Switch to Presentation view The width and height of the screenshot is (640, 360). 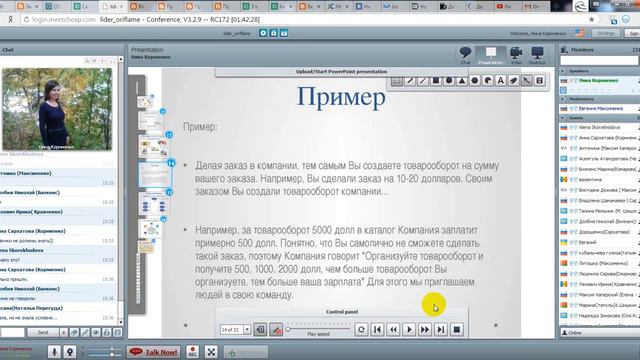491,56
